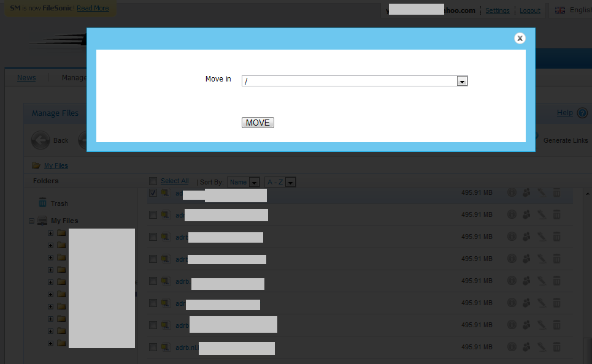
Task: Open account Settings link
Action: coord(498,10)
